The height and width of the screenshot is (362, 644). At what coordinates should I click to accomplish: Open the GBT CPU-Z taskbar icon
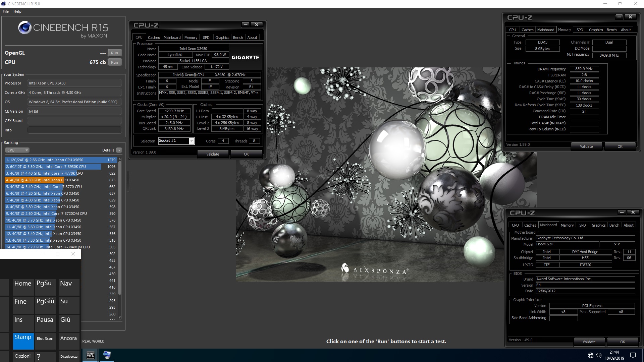tap(90, 355)
